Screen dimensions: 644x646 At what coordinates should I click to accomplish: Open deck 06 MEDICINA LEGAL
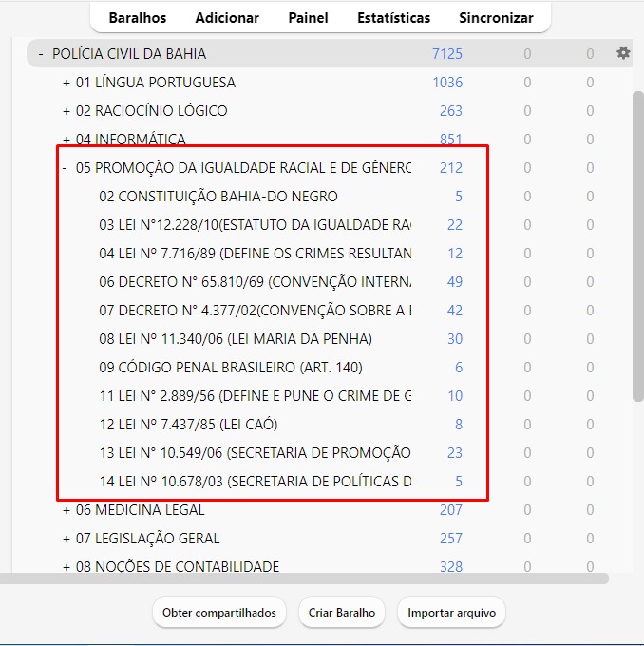pos(140,509)
